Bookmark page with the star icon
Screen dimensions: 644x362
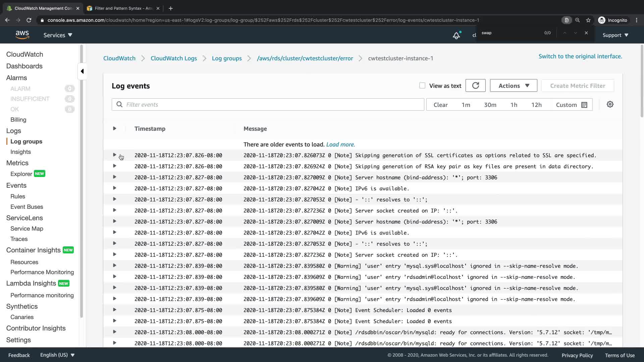coord(588,20)
